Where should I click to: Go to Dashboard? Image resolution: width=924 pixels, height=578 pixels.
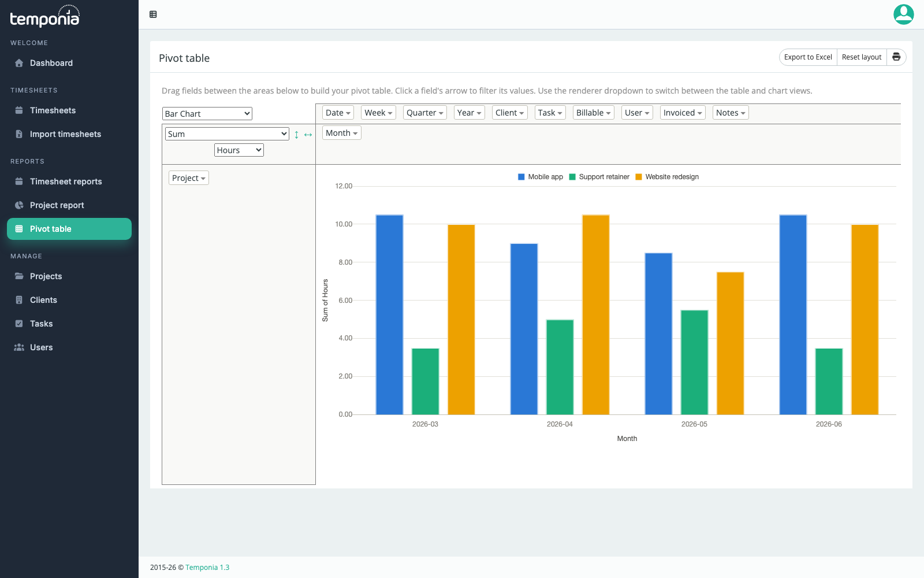(69, 63)
